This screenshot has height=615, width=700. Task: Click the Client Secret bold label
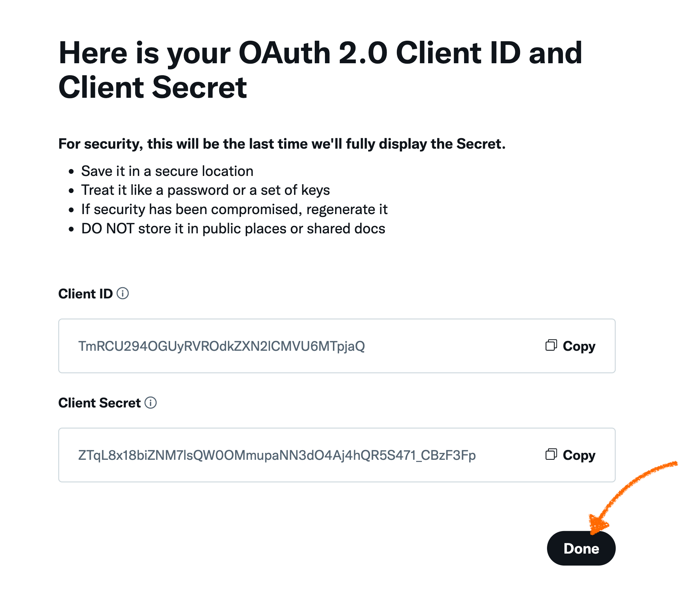point(100,403)
